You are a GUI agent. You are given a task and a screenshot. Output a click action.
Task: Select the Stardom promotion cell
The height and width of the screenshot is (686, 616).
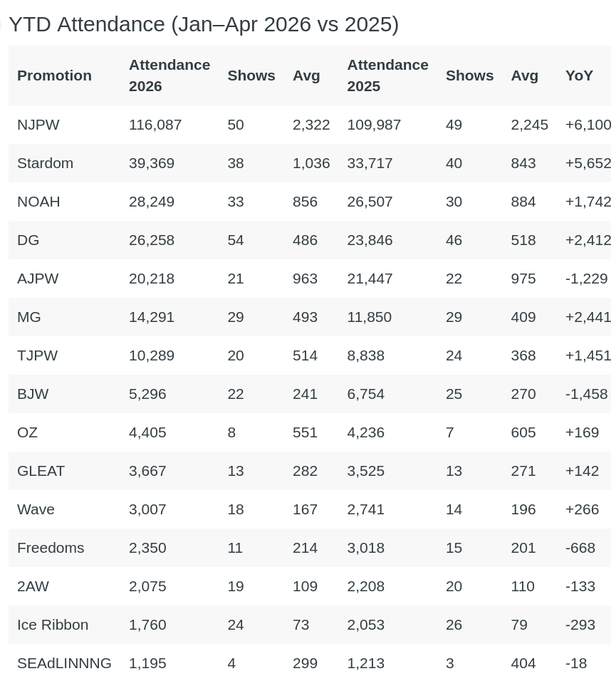pos(45,163)
